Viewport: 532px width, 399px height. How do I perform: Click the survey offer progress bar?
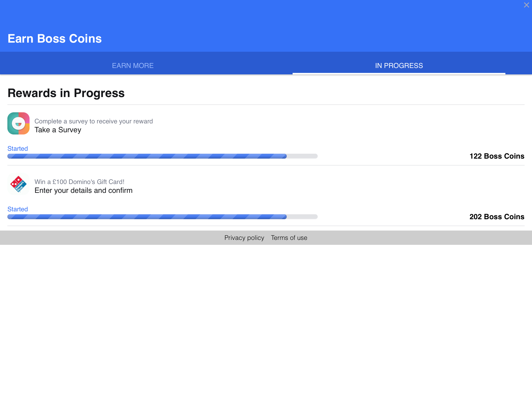tap(163, 156)
